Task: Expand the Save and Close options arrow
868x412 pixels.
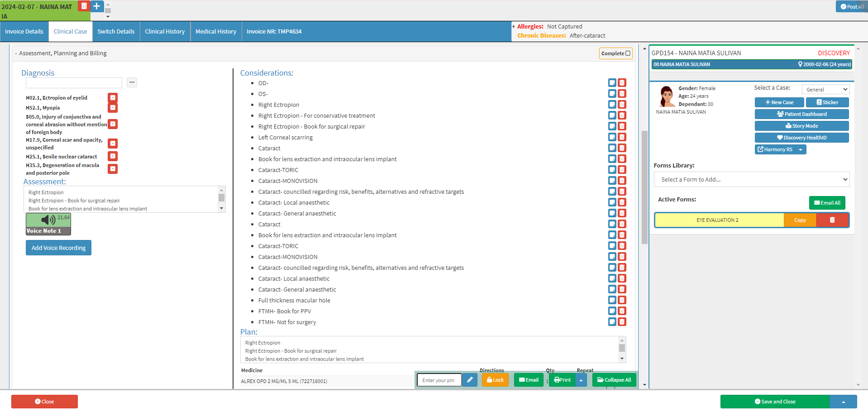Action: coord(844,402)
